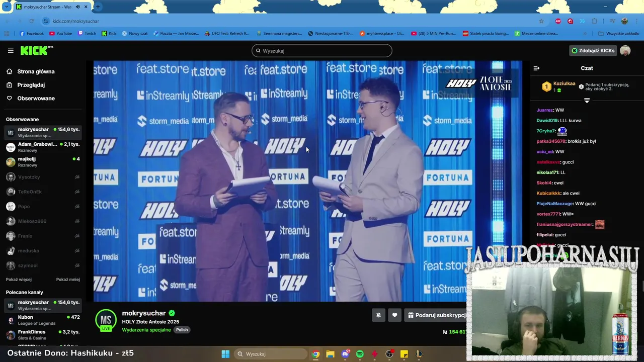The width and height of the screenshot is (644, 362).
Task: Collapse list with Pokaż mniej
Action: click(68, 280)
